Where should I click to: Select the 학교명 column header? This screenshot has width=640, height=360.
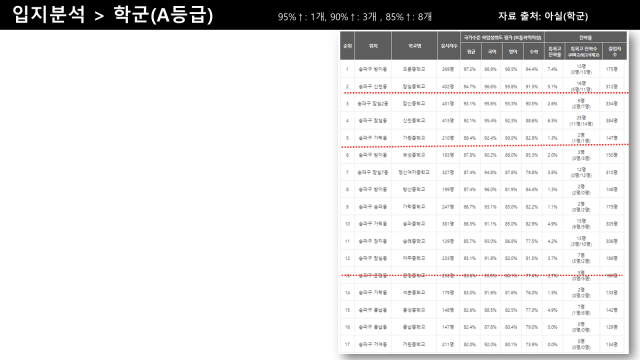click(414, 46)
